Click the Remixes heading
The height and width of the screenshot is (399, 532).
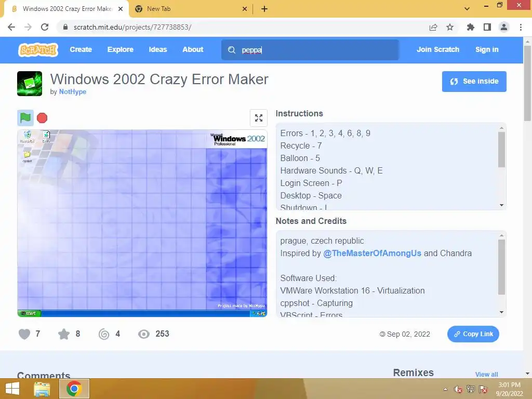[x=413, y=373]
